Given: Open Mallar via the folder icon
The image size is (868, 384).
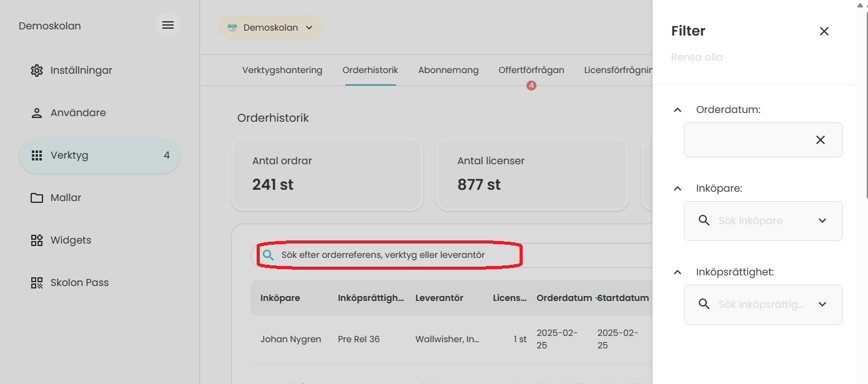Looking at the screenshot, I should [x=37, y=198].
